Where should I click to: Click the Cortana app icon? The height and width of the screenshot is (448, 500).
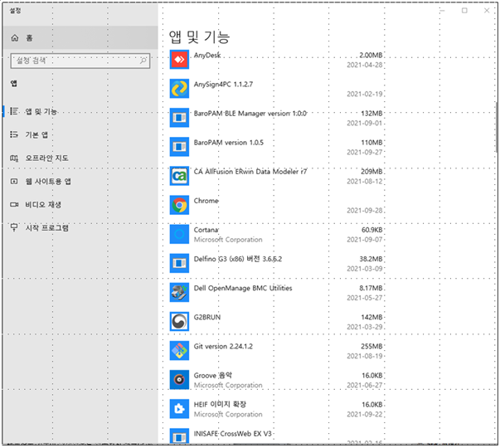pyautogui.click(x=179, y=234)
